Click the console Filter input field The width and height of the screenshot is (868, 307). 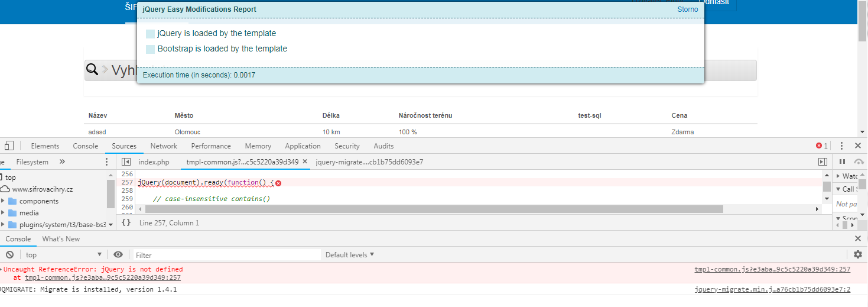pyautogui.click(x=226, y=255)
